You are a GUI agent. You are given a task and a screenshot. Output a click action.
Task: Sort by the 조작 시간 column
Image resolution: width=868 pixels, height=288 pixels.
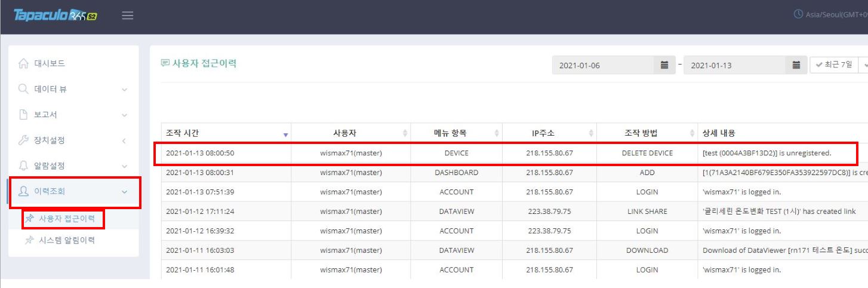pos(226,133)
